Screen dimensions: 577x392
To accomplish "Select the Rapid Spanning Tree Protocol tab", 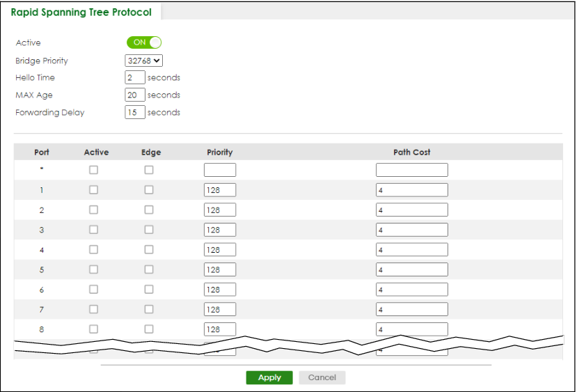I will coord(81,12).
